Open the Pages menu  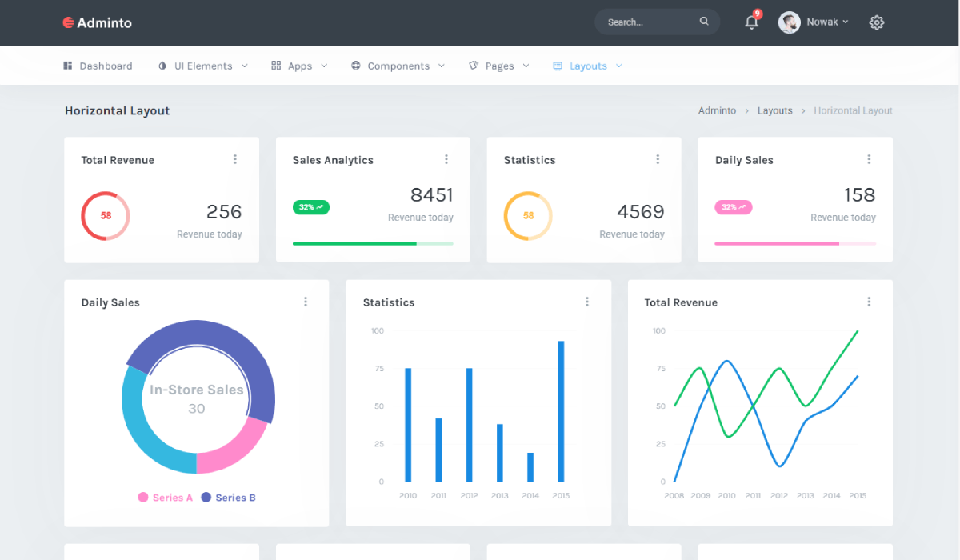(x=499, y=66)
